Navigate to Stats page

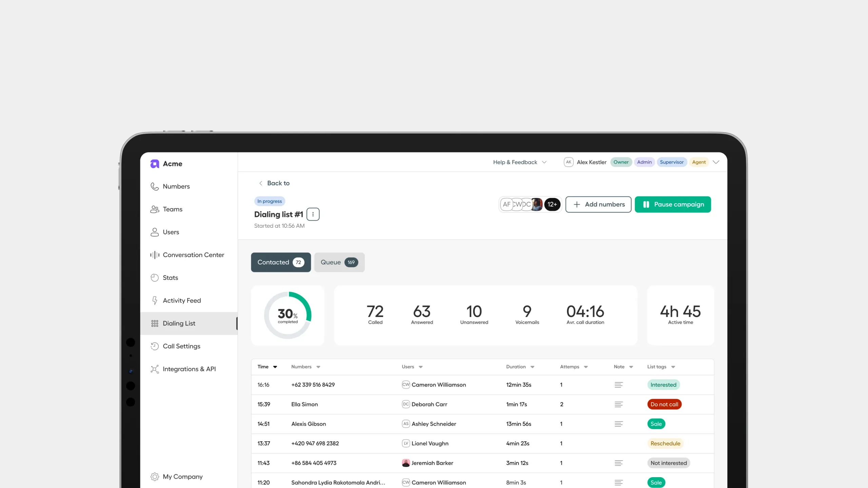point(189,278)
